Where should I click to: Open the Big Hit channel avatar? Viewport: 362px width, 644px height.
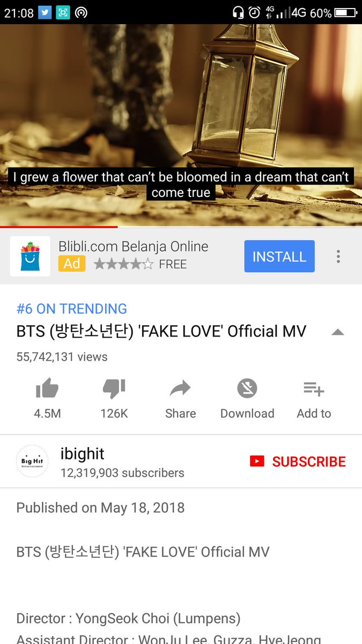[x=32, y=462]
